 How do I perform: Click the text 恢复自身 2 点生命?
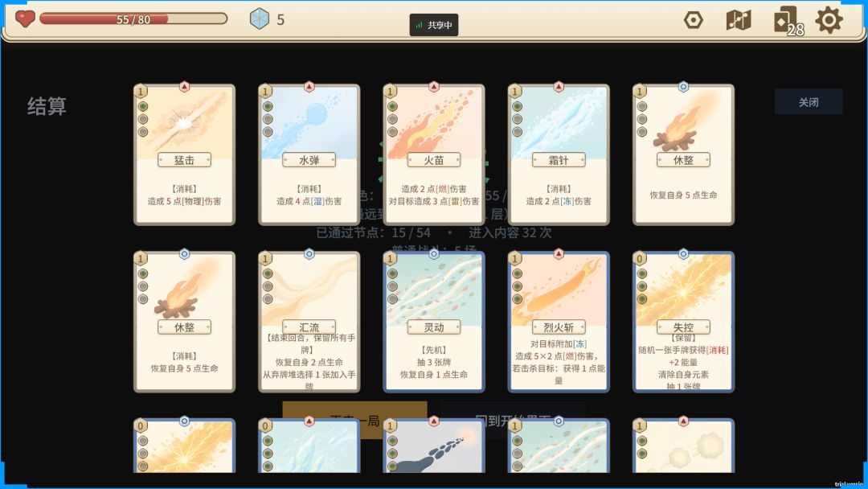[309, 362]
